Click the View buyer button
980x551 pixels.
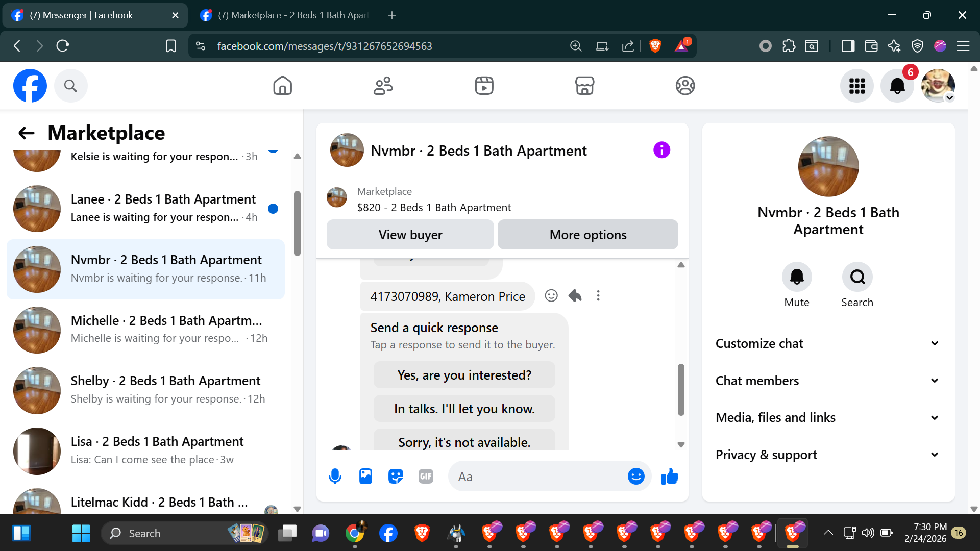point(410,235)
